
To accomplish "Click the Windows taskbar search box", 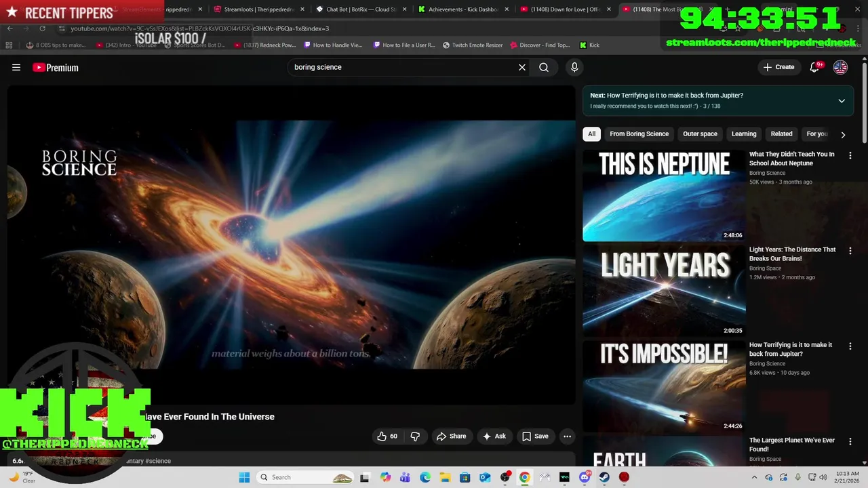I will 305,477.
